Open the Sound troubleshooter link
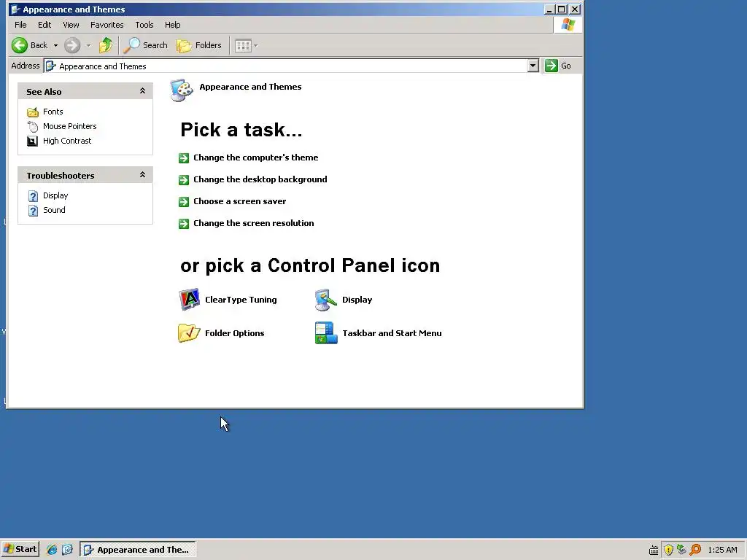This screenshot has height=560, width=747. coord(54,210)
